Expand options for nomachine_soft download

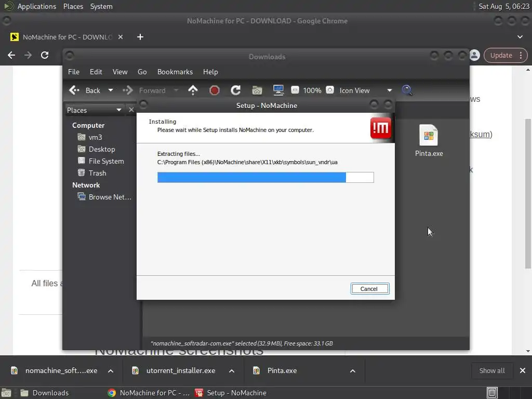click(111, 371)
